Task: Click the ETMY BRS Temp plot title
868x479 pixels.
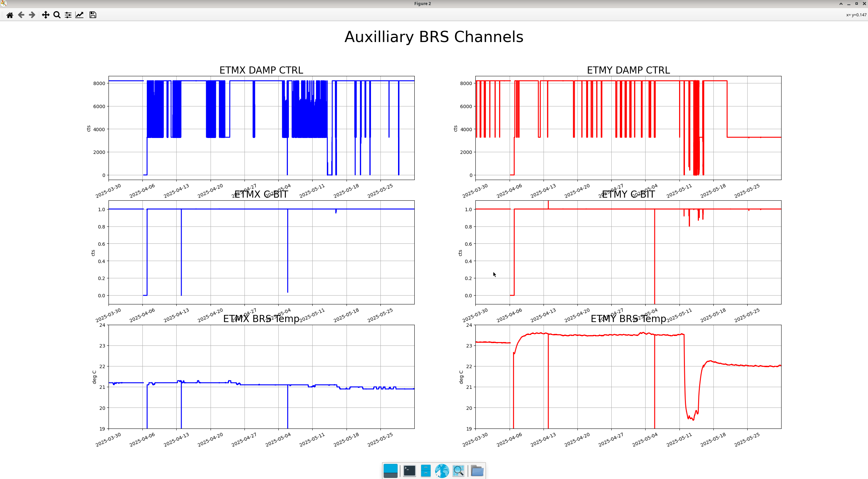Action: [628, 319]
